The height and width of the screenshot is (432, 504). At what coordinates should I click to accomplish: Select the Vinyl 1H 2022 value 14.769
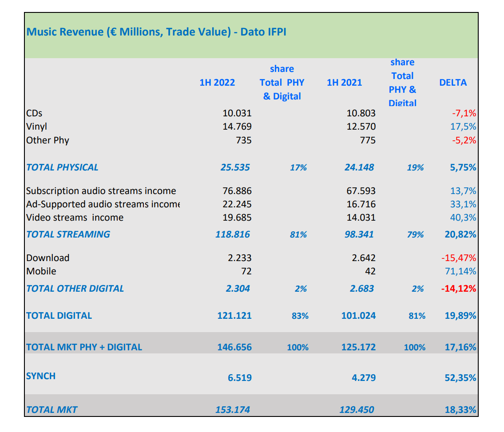point(237,127)
